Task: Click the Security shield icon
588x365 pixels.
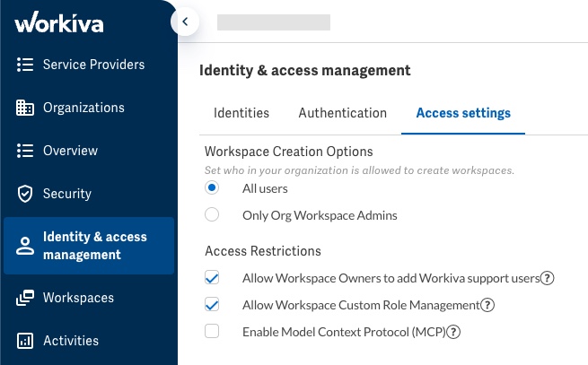Action: point(25,194)
